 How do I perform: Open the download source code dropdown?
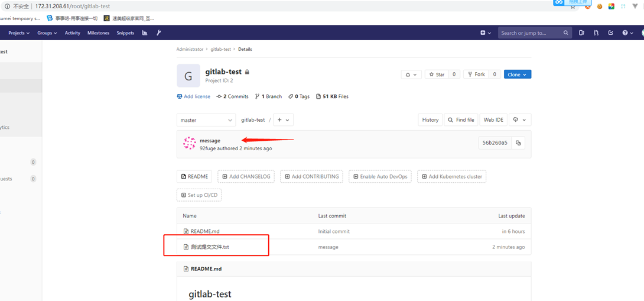click(x=518, y=120)
